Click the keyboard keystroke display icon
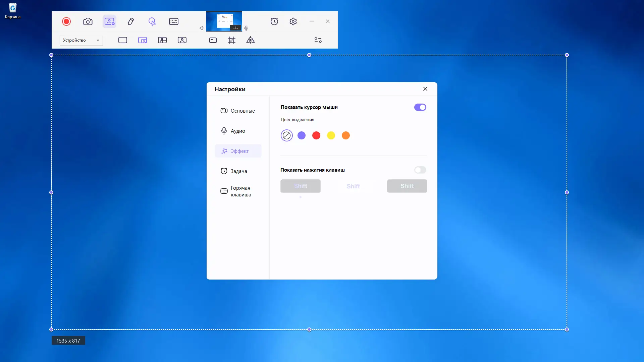The image size is (644, 362). point(173,21)
